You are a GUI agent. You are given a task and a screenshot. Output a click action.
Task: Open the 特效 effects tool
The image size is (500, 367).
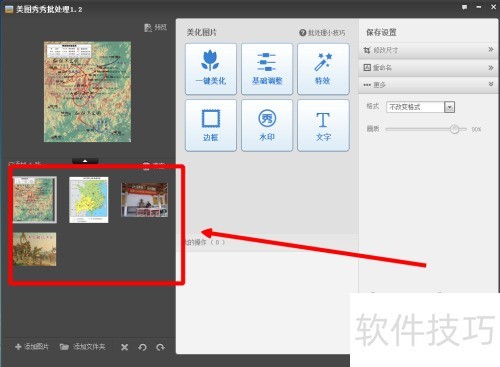click(323, 69)
